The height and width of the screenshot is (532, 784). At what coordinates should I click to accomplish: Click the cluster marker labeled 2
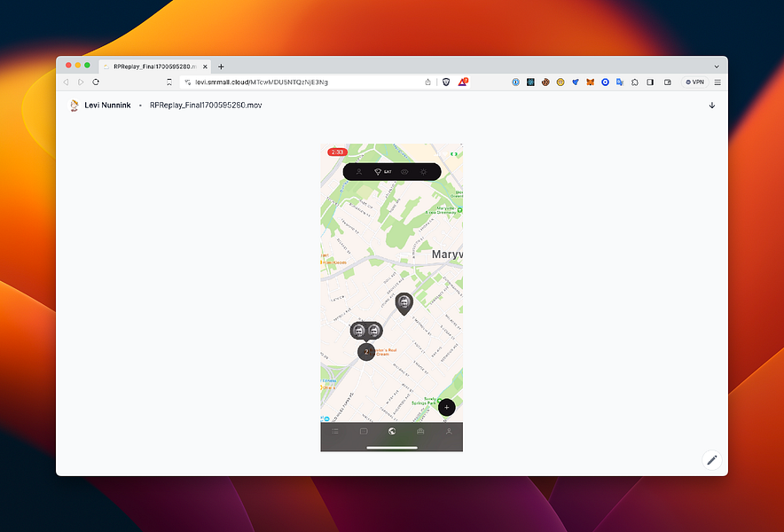366,351
